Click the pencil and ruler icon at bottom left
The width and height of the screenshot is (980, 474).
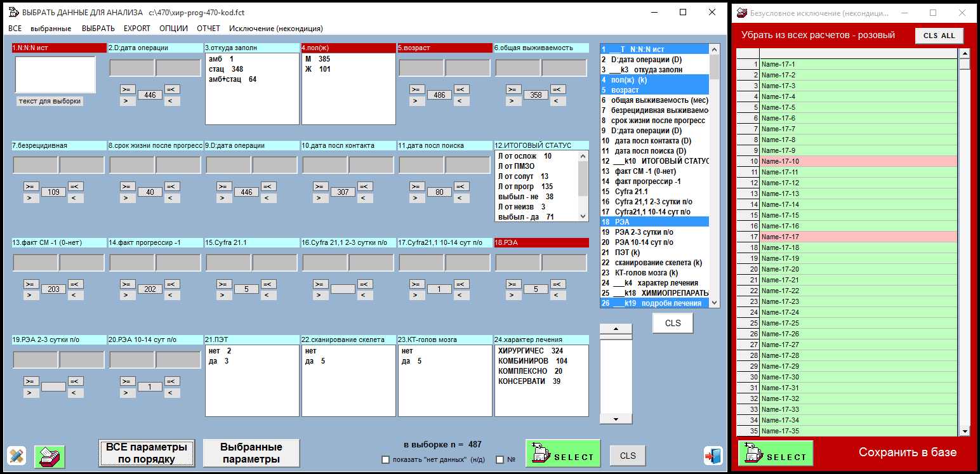17,456
